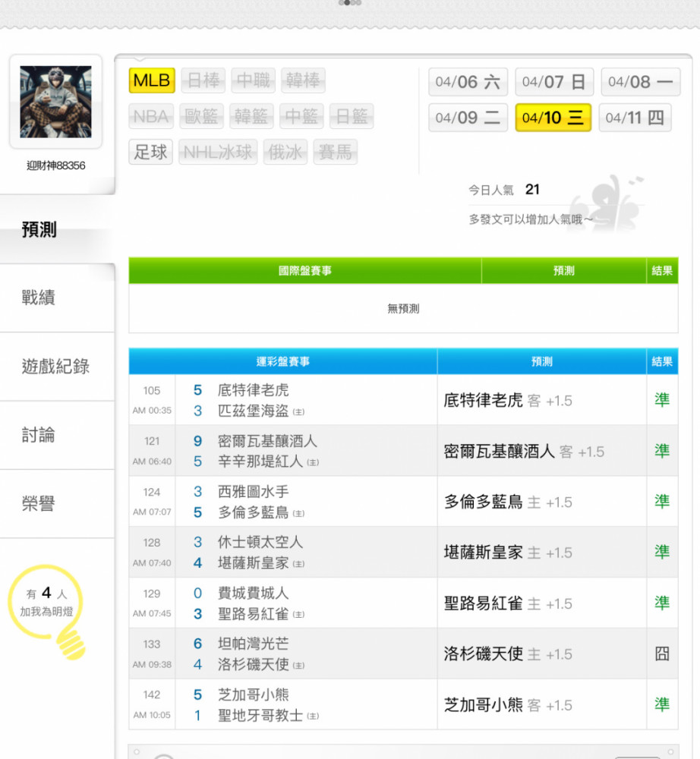Select the NBA league tab
The width and height of the screenshot is (700, 759).
[x=151, y=116]
